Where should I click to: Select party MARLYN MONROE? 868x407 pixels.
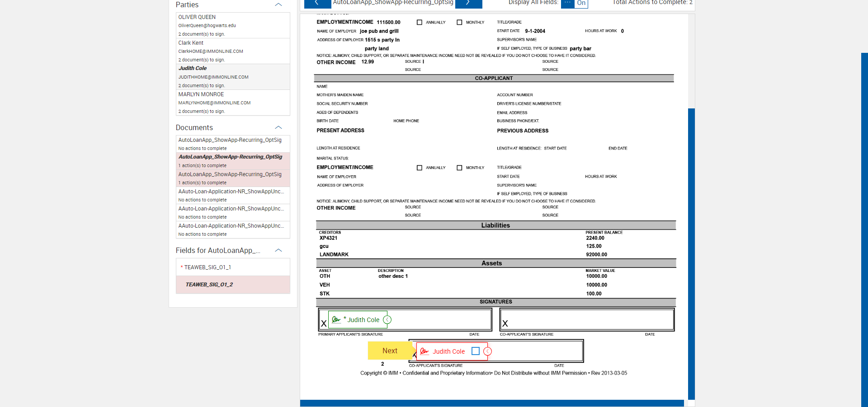point(233,103)
